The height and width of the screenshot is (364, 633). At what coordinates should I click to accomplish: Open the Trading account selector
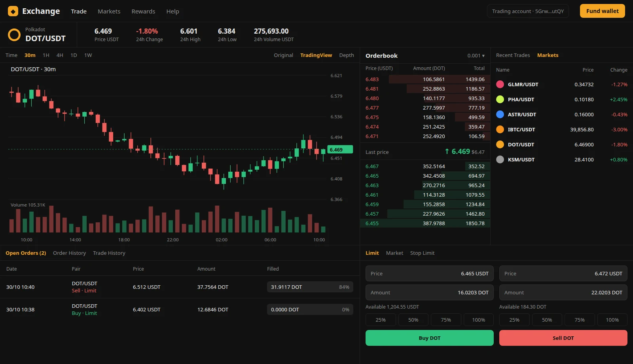pos(528,11)
